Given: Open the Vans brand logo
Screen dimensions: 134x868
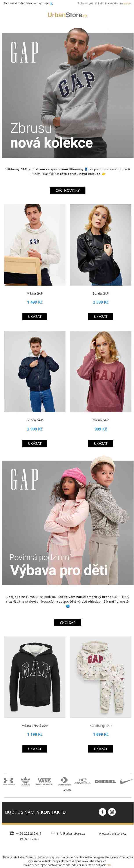Looking at the screenshot, I should click(44, 782).
